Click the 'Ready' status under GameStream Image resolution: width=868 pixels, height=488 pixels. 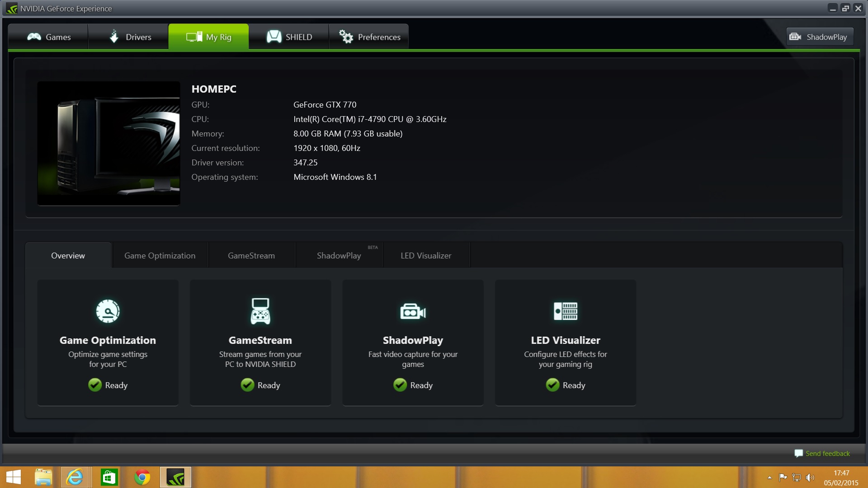(x=269, y=385)
